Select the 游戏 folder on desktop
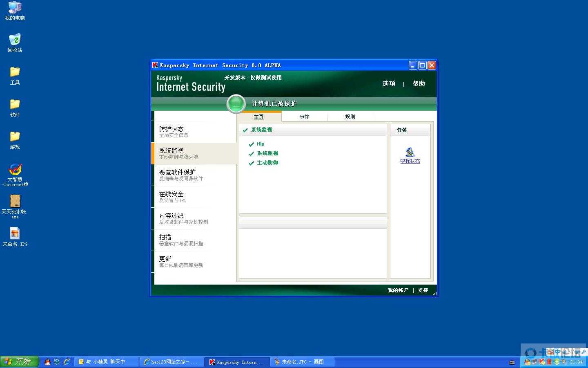 tap(15, 140)
